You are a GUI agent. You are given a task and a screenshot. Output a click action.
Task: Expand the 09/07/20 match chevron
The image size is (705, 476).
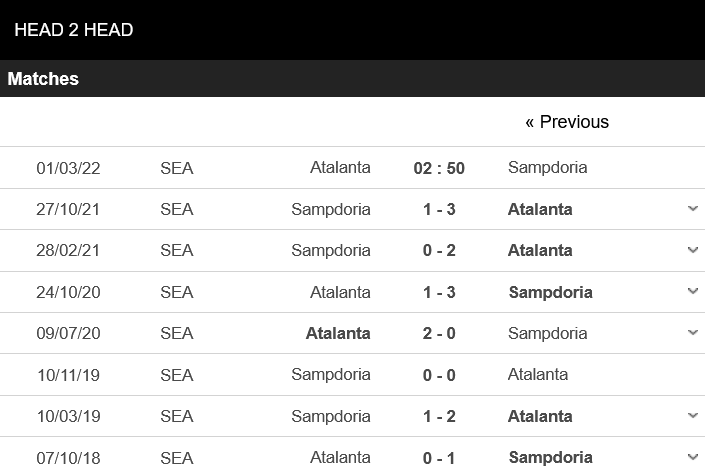pyautogui.click(x=693, y=333)
